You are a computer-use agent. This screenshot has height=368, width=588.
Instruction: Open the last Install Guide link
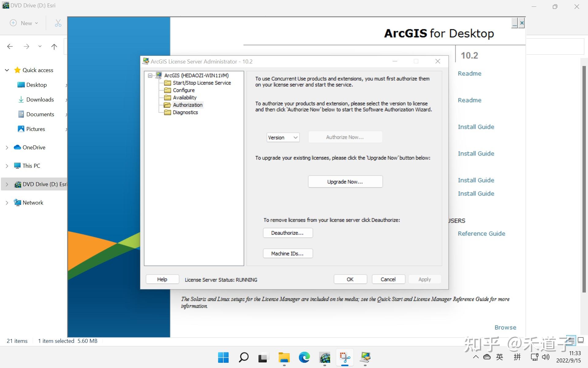(476, 194)
